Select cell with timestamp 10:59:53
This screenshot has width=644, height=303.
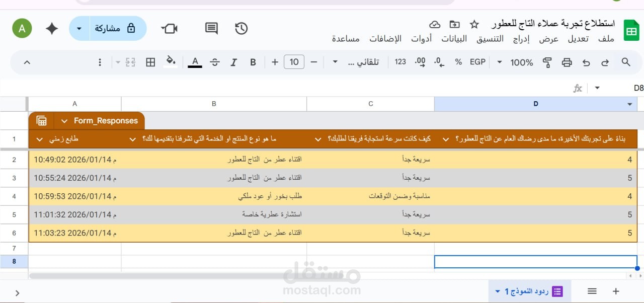75,196
